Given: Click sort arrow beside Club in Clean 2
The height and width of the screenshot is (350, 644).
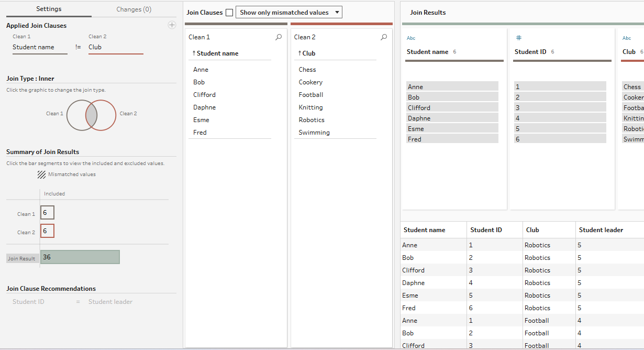Looking at the screenshot, I should click(x=299, y=53).
